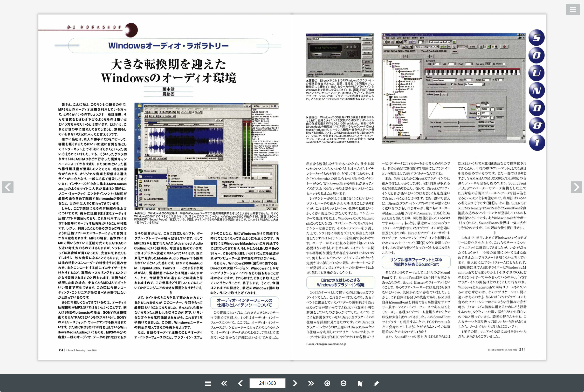Click the heading 'DirectXをはじめとするWindowsのプラグ・イン環境'
The image size is (584, 392).
point(341,282)
